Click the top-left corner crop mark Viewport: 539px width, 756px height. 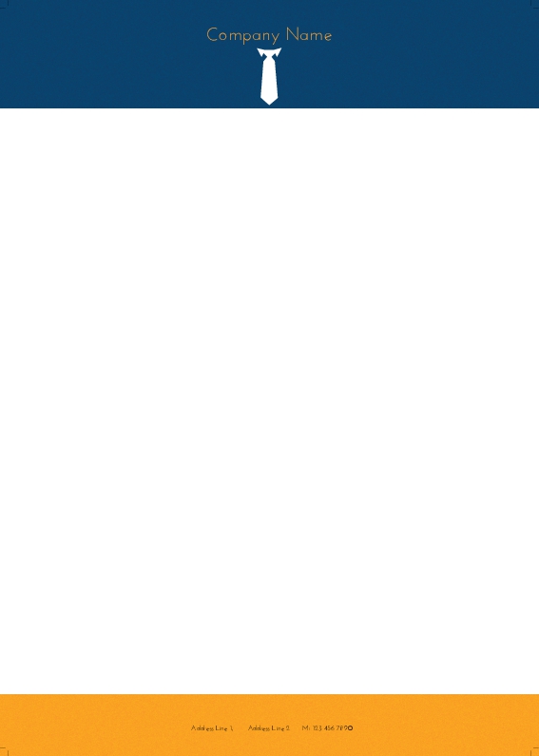click(x=4, y=4)
